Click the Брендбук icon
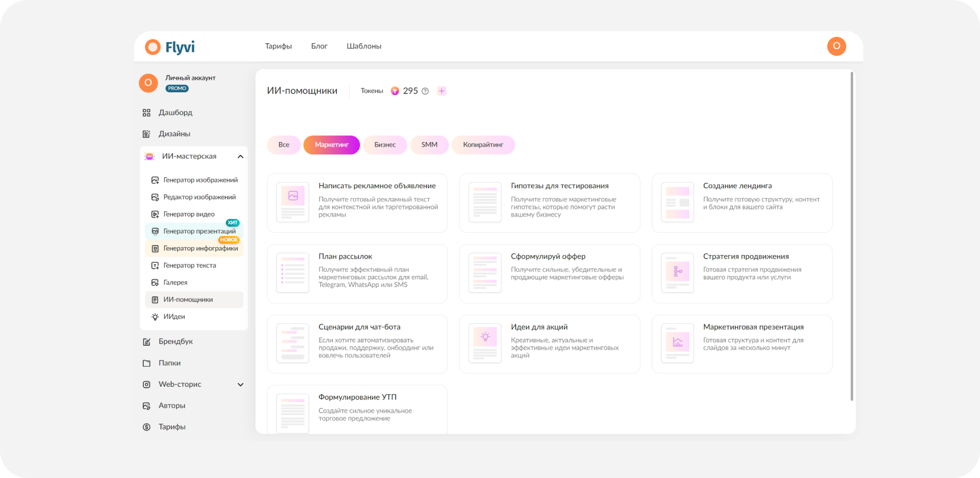The image size is (980, 478). pyautogui.click(x=147, y=342)
